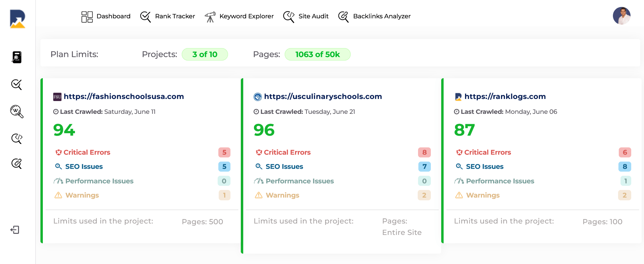
Task: Open the fashionschoolsusa.com project link
Action: pyautogui.click(x=124, y=97)
